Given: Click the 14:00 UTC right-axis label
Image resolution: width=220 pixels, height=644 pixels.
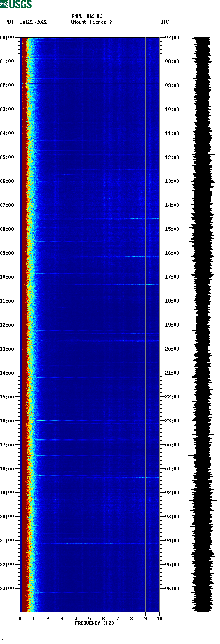Looking at the screenshot, I should (x=172, y=205).
